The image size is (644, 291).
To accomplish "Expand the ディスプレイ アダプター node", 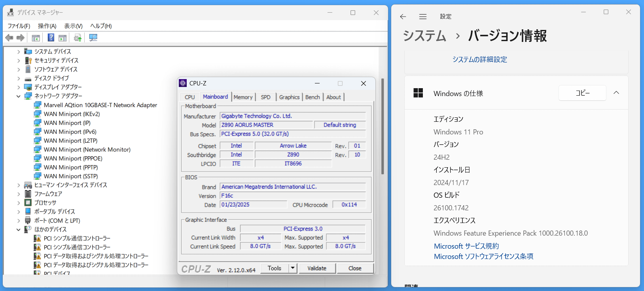I will pos(19,87).
